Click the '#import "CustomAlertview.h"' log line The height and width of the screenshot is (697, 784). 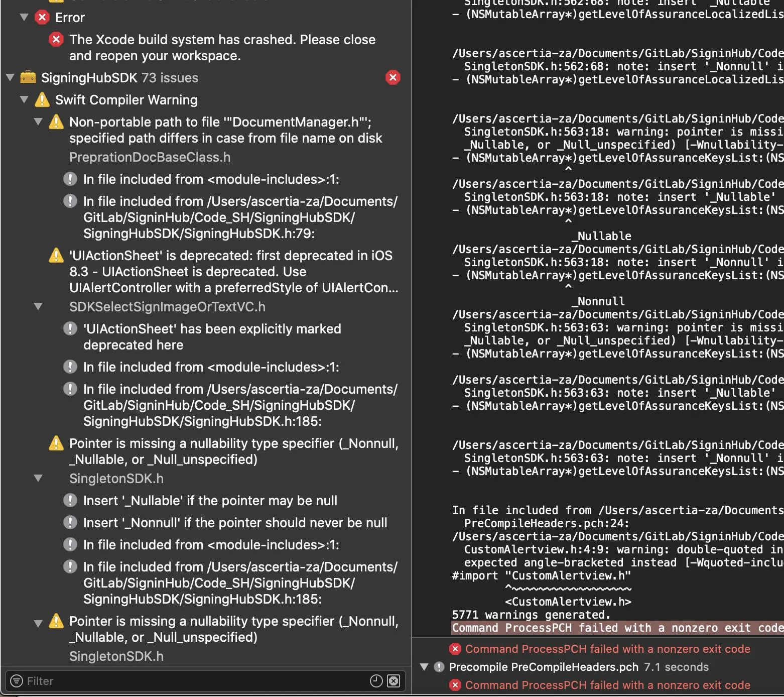542,575
